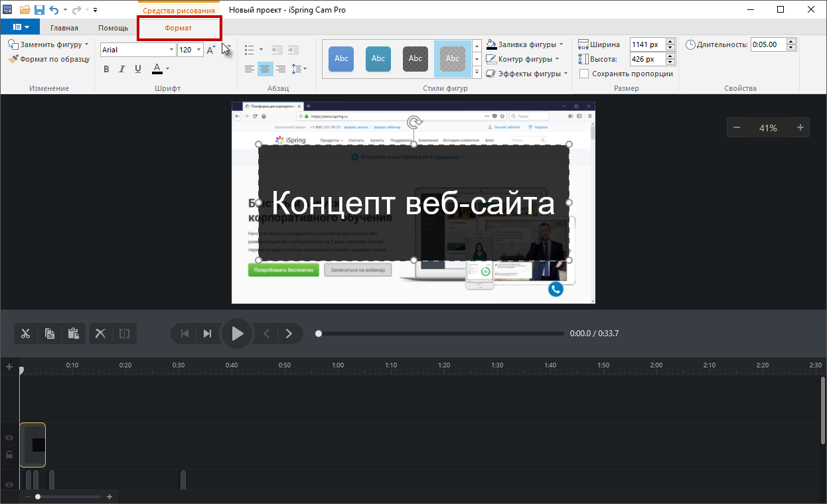Delete the selection with the X icon
827x504 pixels.
pos(100,334)
